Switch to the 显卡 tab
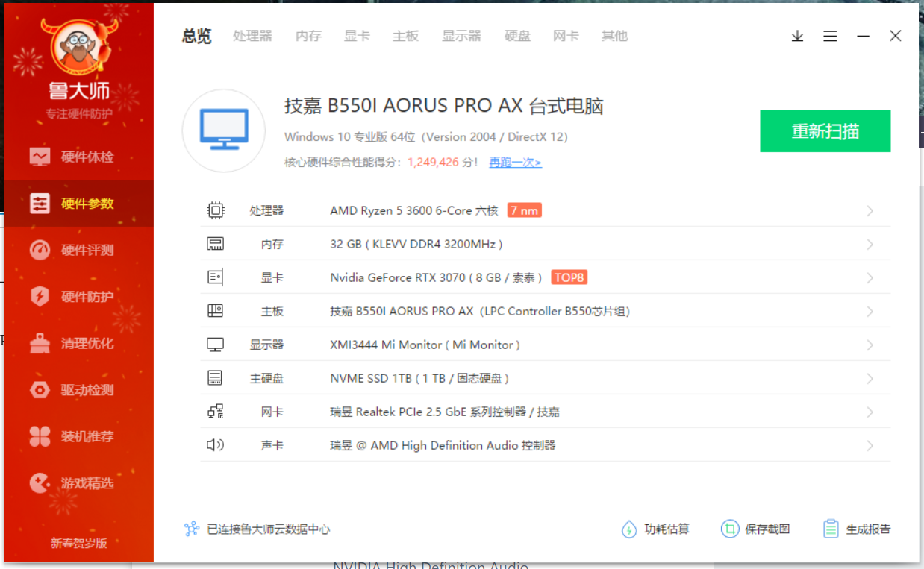 pos(357,36)
